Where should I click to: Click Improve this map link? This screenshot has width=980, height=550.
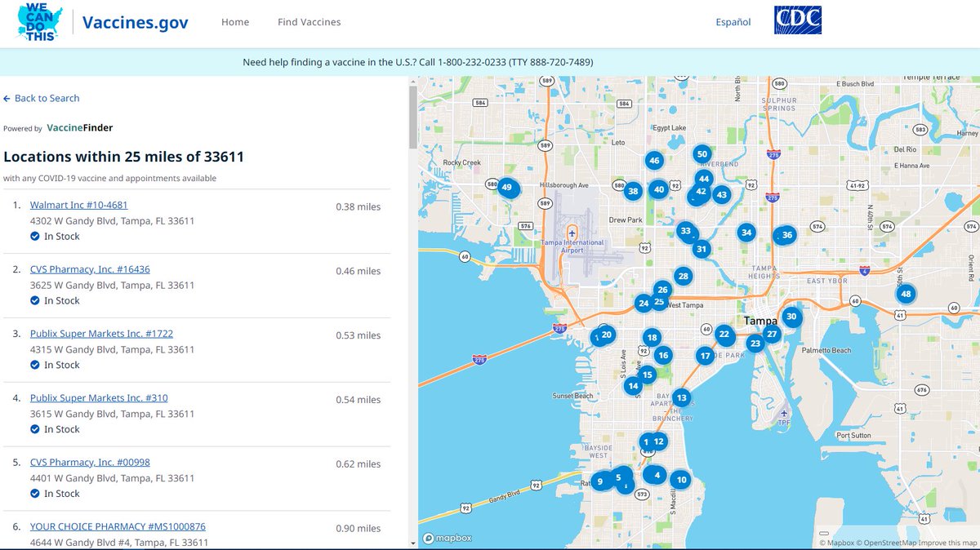coord(947,543)
